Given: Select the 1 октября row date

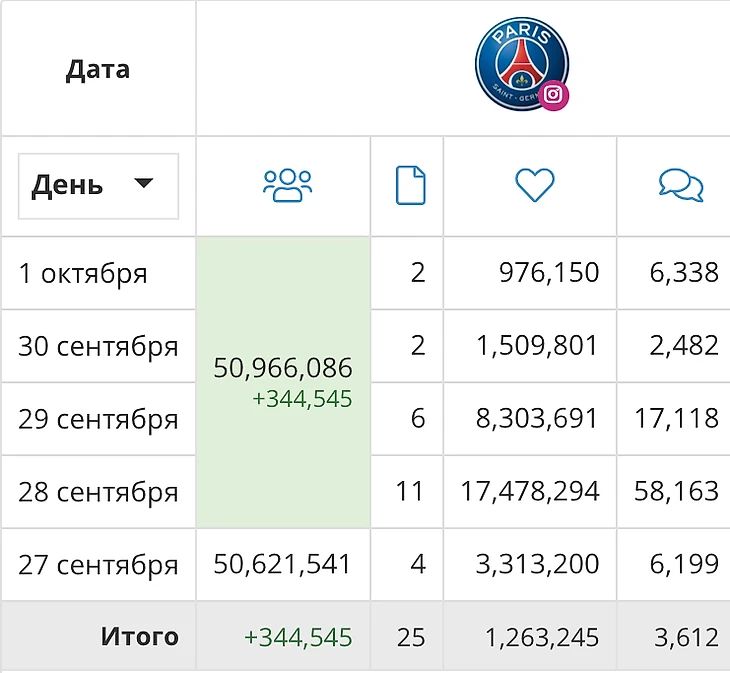Looking at the screenshot, I should point(83,273).
